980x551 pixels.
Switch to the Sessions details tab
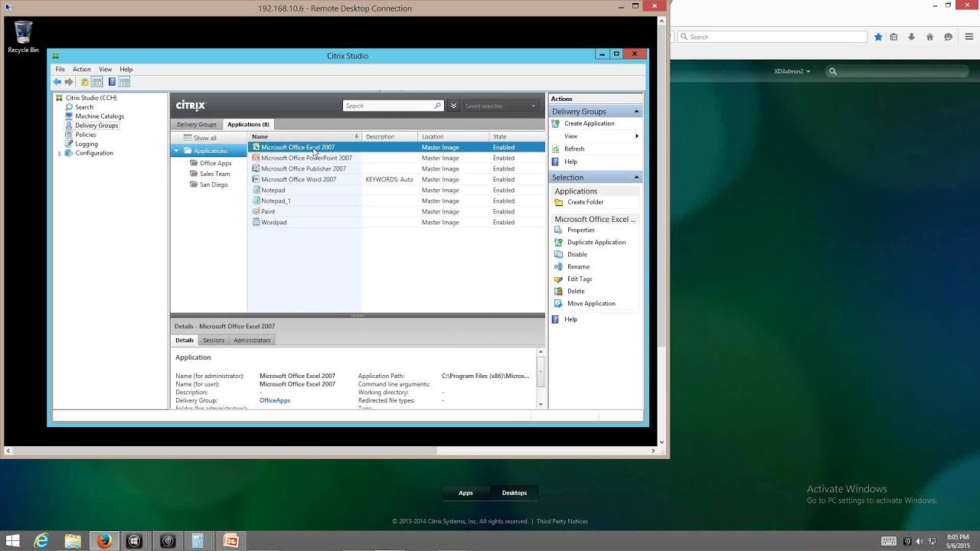[214, 341]
